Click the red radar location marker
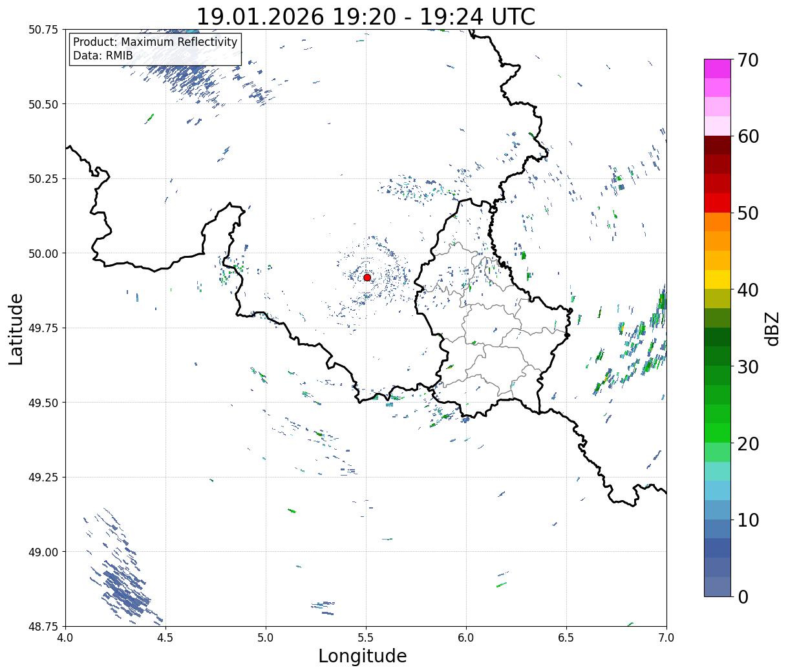Image resolution: width=788 pixels, height=672 pixels. [x=367, y=277]
